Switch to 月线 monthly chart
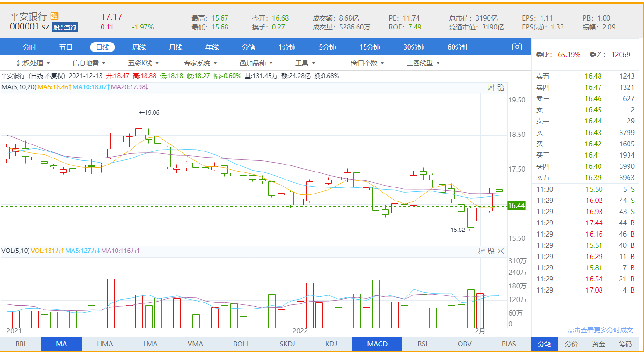The image size is (644, 352). click(176, 47)
